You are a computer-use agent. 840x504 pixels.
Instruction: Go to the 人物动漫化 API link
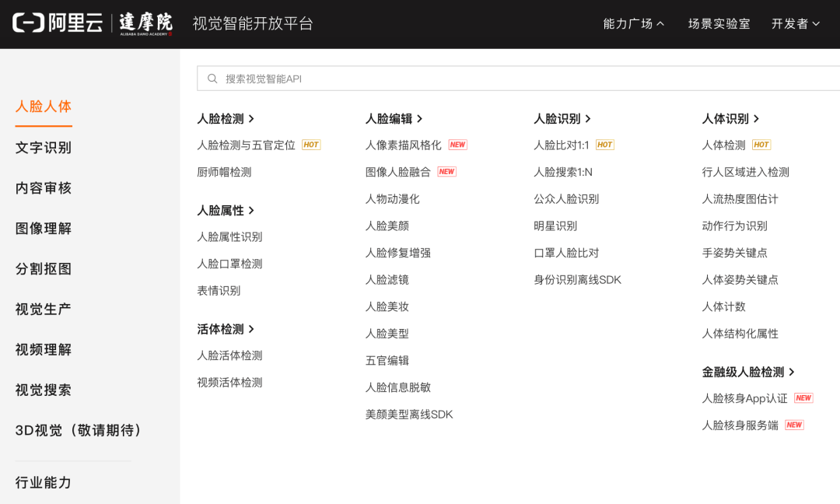pos(393,198)
